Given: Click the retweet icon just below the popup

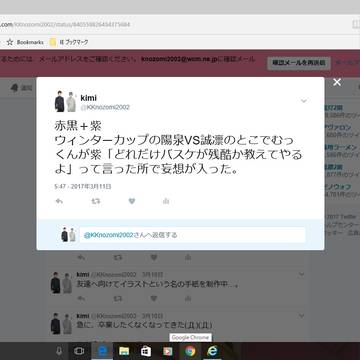Looking at the screenshot, I should [x=118, y=257].
